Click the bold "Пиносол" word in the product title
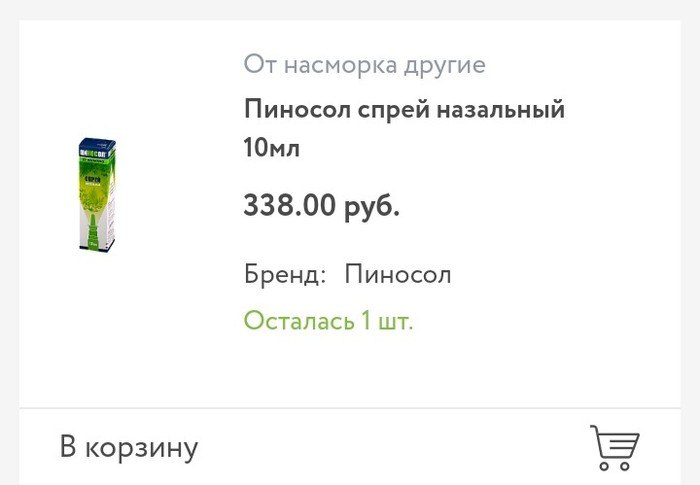This screenshot has height=485, width=700. click(x=296, y=110)
